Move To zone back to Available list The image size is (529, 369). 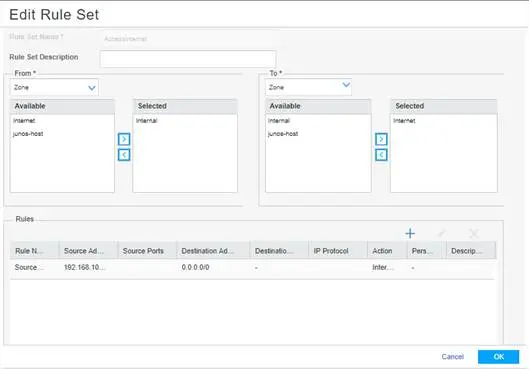pos(381,155)
